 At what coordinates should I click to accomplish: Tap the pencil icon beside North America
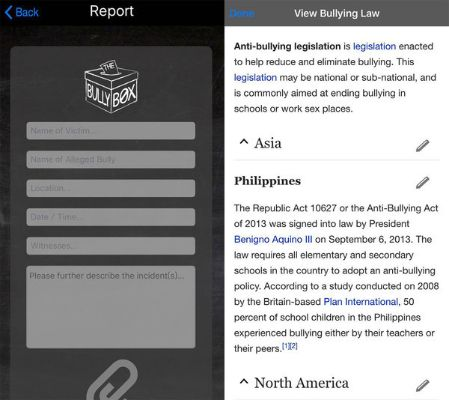click(422, 385)
